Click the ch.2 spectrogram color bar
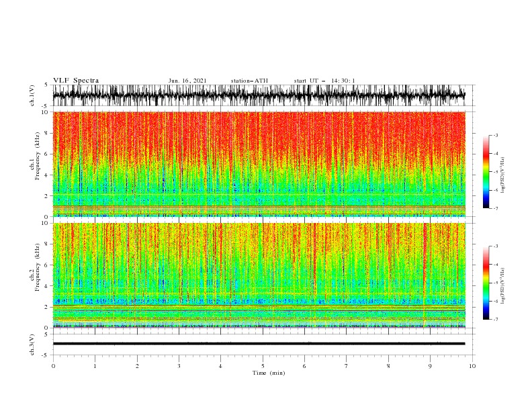 pos(486,283)
